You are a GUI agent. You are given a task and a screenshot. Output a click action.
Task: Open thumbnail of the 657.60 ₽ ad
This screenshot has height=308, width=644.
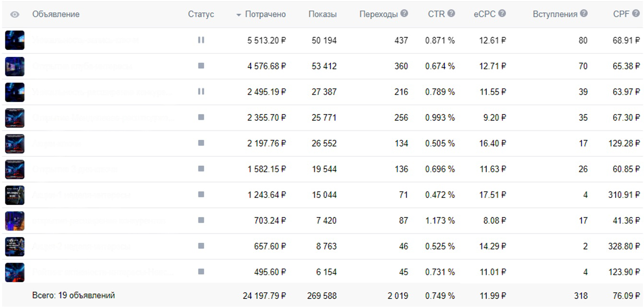pos(14,246)
